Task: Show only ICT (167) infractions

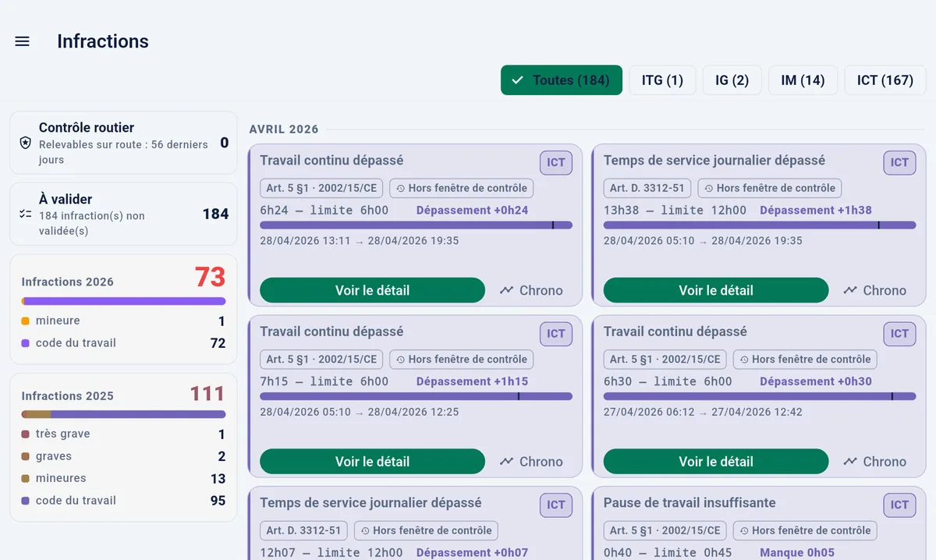Action: pos(885,80)
